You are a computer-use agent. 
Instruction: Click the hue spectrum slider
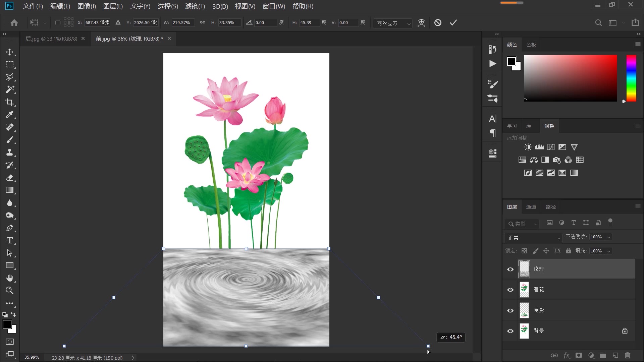(631, 78)
